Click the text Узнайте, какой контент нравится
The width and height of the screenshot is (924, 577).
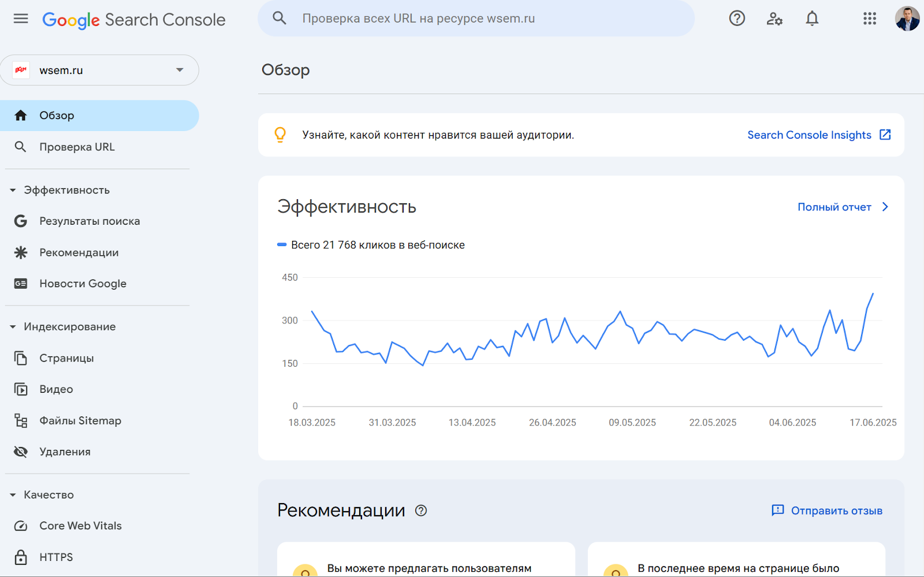click(x=438, y=135)
